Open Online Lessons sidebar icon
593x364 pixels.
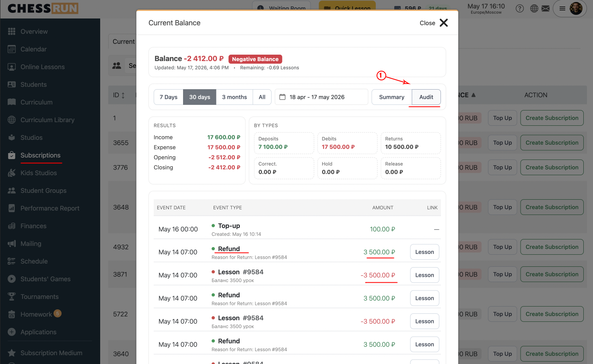click(x=12, y=67)
